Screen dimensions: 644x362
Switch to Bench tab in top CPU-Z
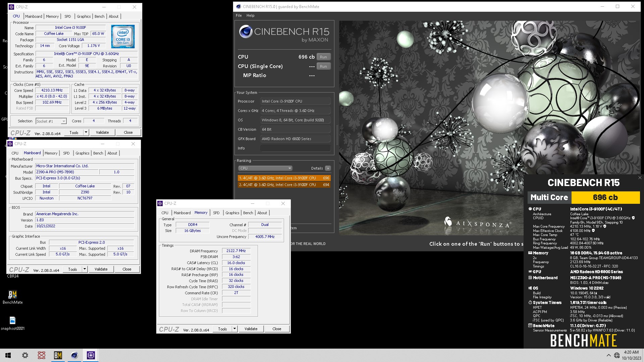coord(99,16)
